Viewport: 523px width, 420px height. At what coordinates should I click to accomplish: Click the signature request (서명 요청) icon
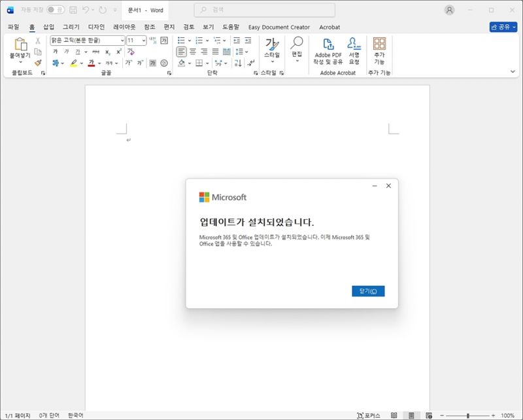coord(354,44)
